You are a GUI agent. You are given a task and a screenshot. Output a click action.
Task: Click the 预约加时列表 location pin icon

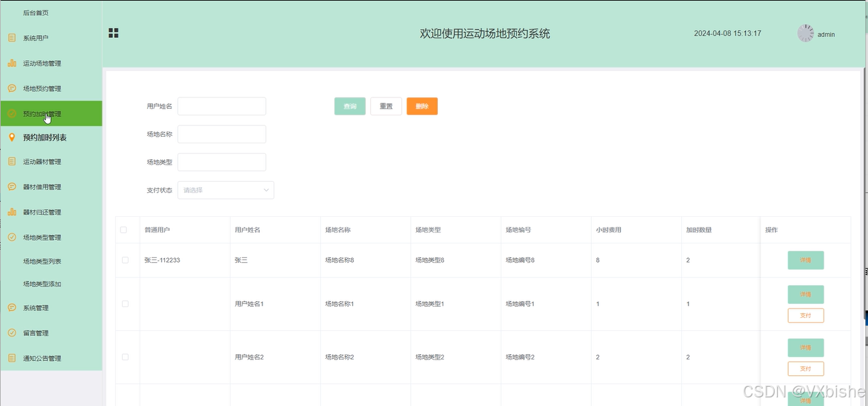point(12,137)
